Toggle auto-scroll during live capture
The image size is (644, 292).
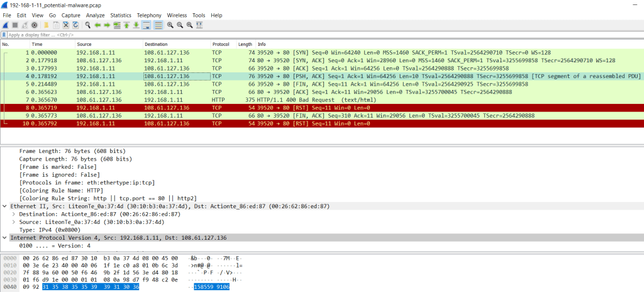click(146, 25)
